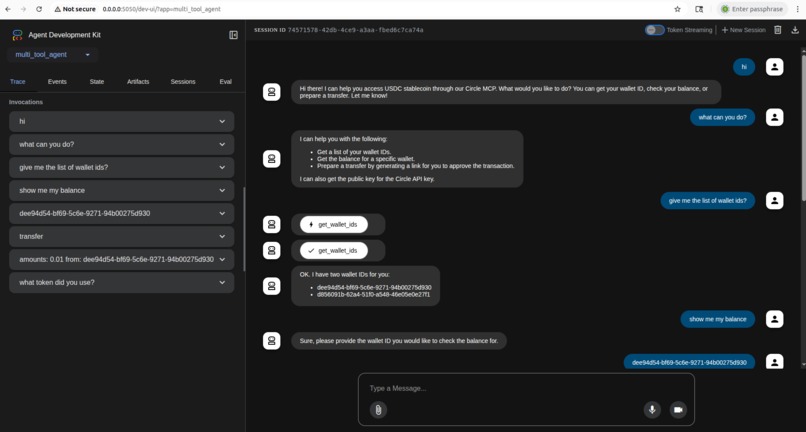This screenshot has height=432, width=806.
Task: Click user avatar beside 'give me the list of wallet ids?'
Action: coord(775,201)
